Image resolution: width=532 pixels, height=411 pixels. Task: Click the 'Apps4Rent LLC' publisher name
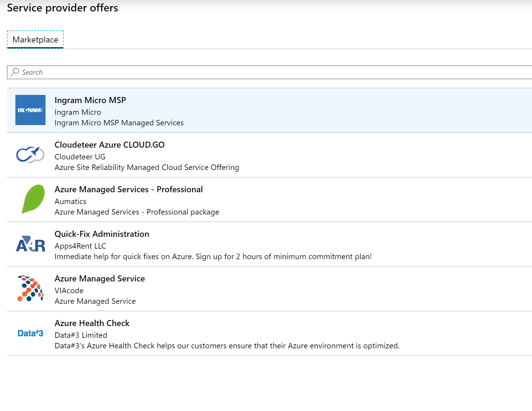(80, 246)
